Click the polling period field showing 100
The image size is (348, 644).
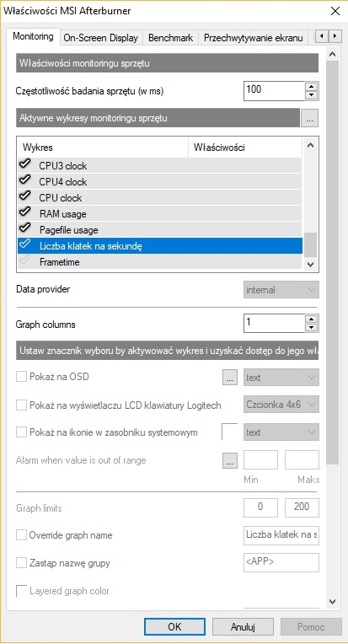(x=275, y=91)
